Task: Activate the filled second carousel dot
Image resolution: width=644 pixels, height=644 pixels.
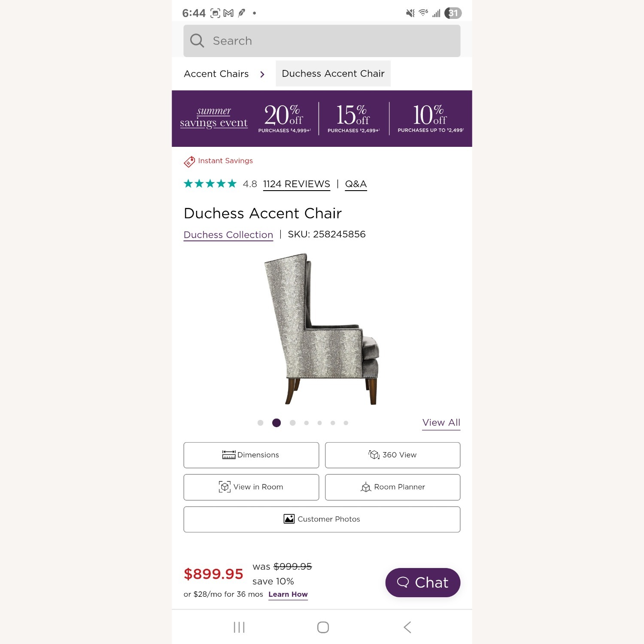Action: click(x=277, y=422)
